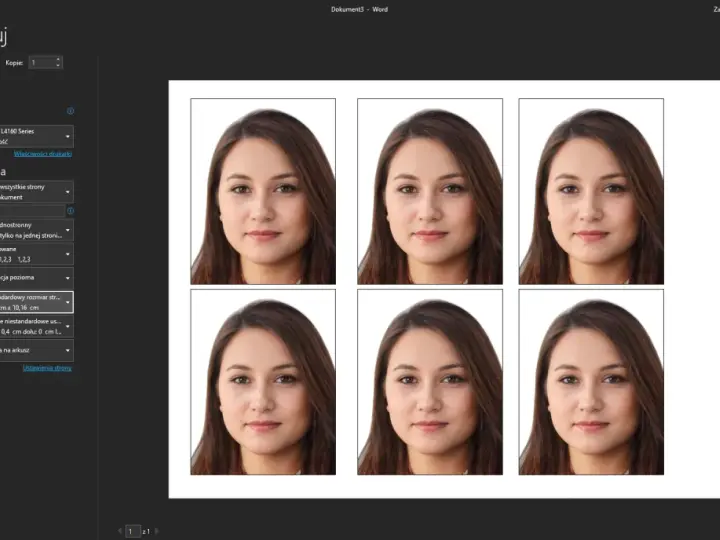Open the 'pozioma' orientation dropdown
The width and height of the screenshot is (720, 540).
(36, 278)
